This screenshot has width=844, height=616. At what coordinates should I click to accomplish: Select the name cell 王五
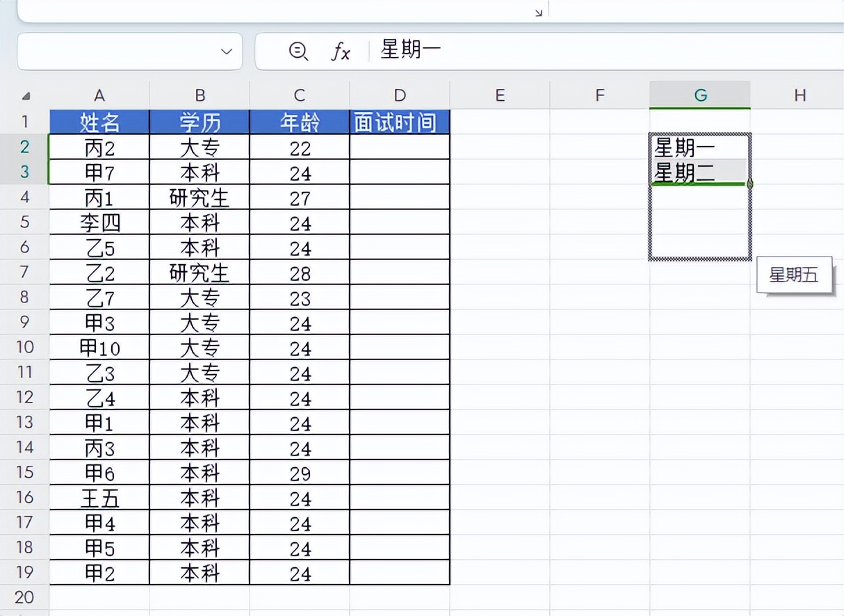click(99, 498)
